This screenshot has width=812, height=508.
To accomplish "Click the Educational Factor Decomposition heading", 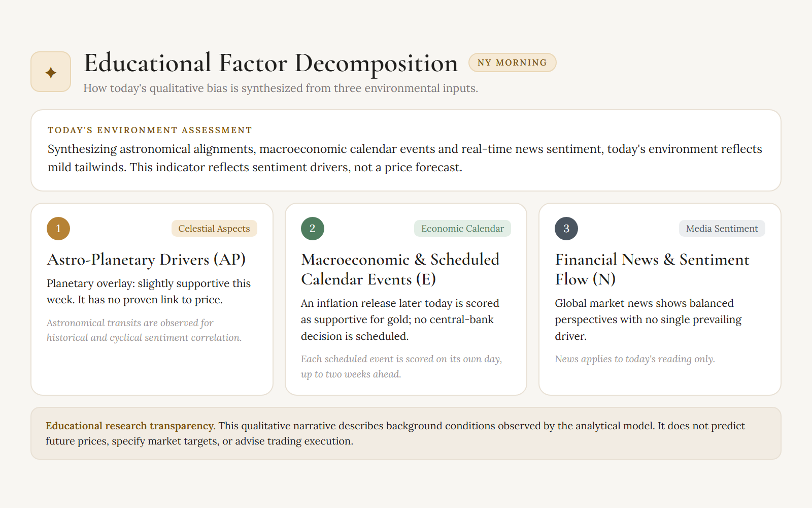I will tap(270, 63).
